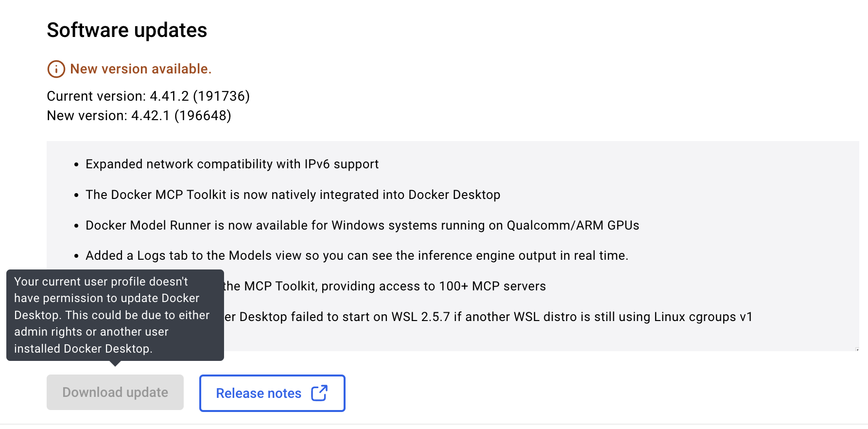
Task: Click the Logs tab to Models view item
Action: click(x=357, y=256)
